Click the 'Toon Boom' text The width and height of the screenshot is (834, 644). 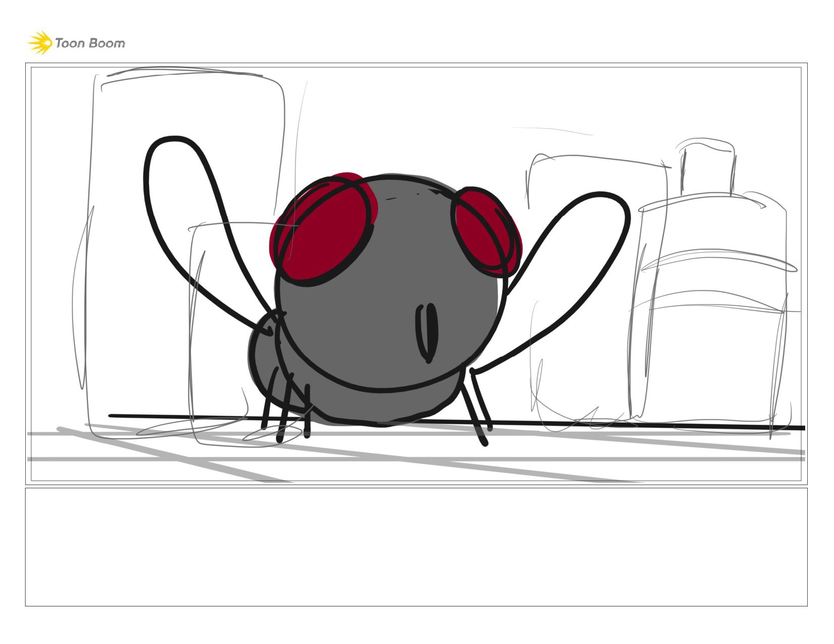pos(90,43)
